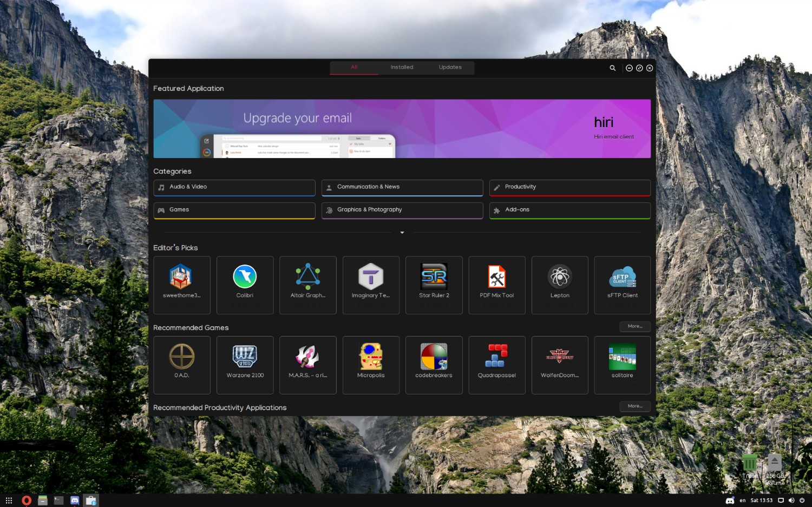The width and height of the screenshot is (812, 507).
Task: Open the Audio & Video category
Action: tap(234, 188)
